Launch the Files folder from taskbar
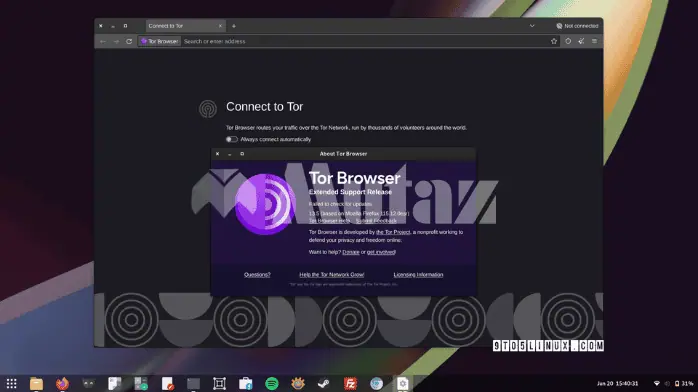This screenshot has height=392, width=698. (x=37, y=383)
